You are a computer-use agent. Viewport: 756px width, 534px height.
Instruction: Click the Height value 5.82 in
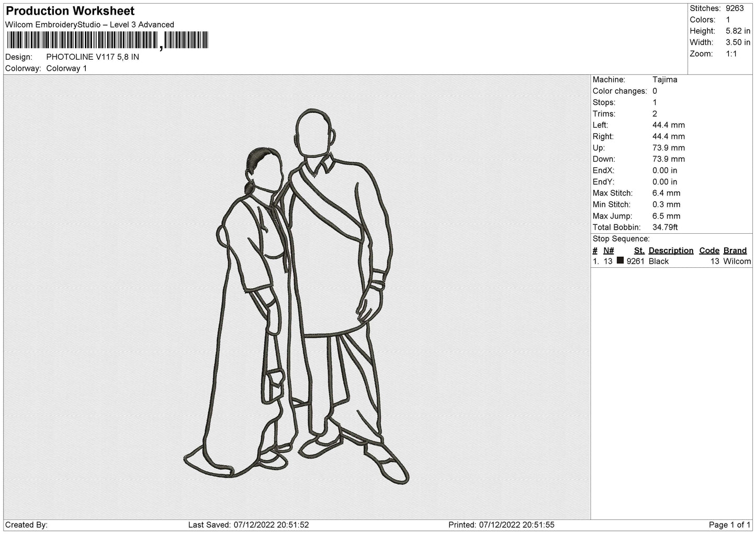tap(738, 31)
